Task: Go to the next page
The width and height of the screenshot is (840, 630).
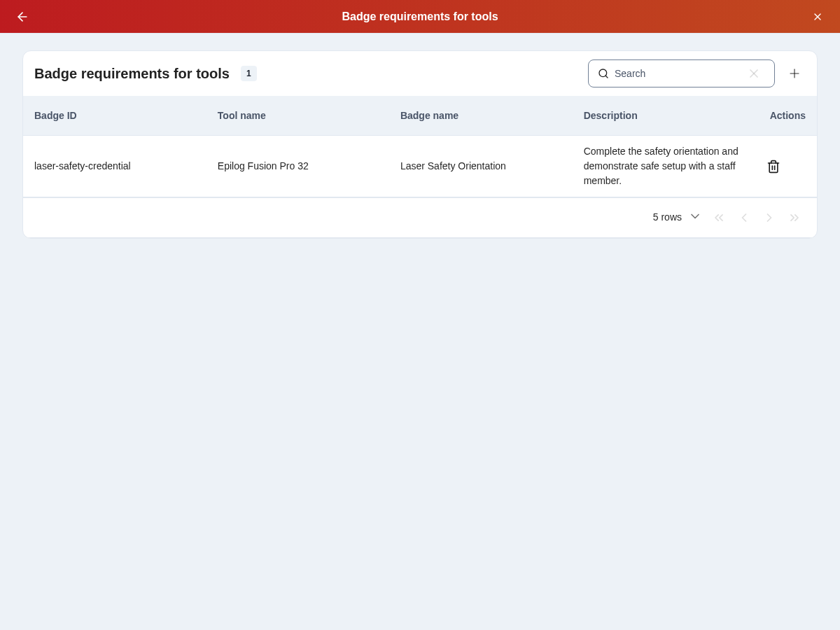Action: pyautogui.click(x=769, y=218)
